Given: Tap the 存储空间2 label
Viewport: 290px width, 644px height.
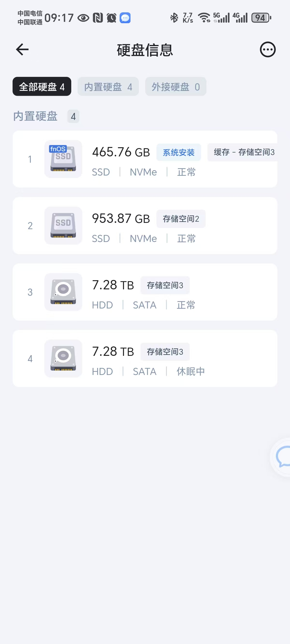Looking at the screenshot, I should [181, 219].
